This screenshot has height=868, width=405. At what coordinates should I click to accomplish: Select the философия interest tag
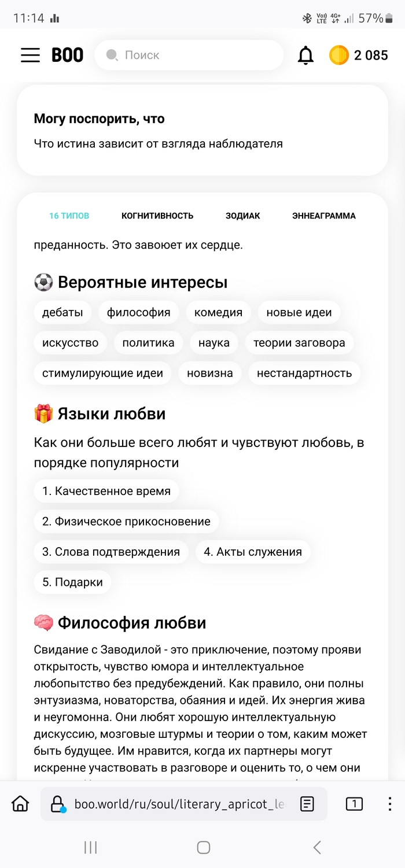tap(138, 313)
